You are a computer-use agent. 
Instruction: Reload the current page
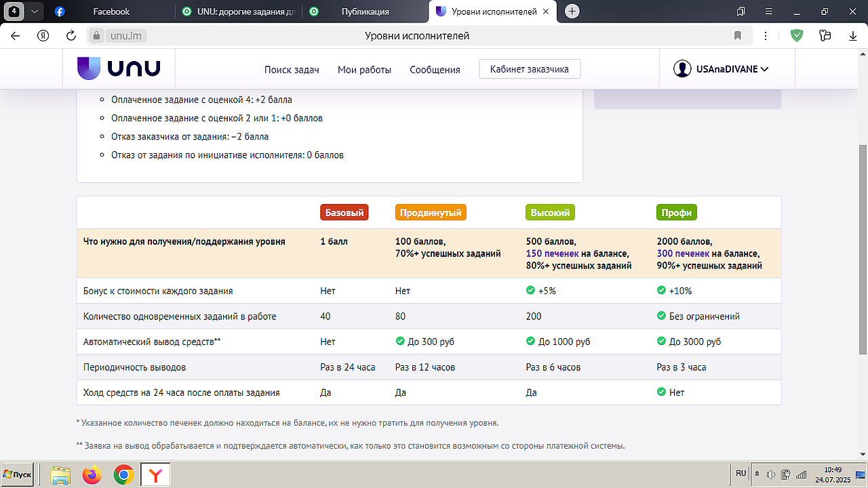[71, 36]
